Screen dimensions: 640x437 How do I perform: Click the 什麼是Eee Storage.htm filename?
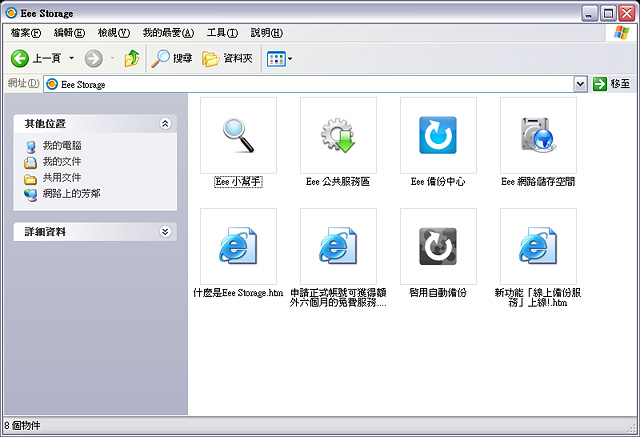click(x=238, y=293)
